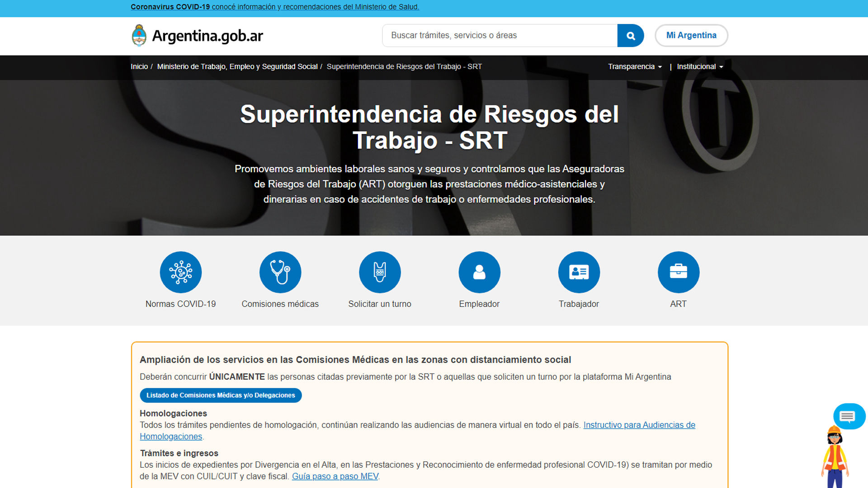Focus the Buscar trámites search field

pos(500,36)
